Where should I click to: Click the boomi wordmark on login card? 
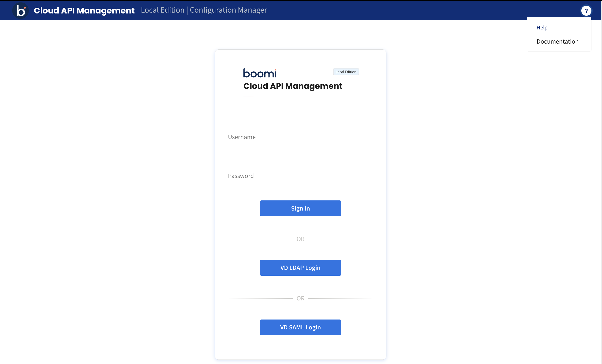click(260, 73)
